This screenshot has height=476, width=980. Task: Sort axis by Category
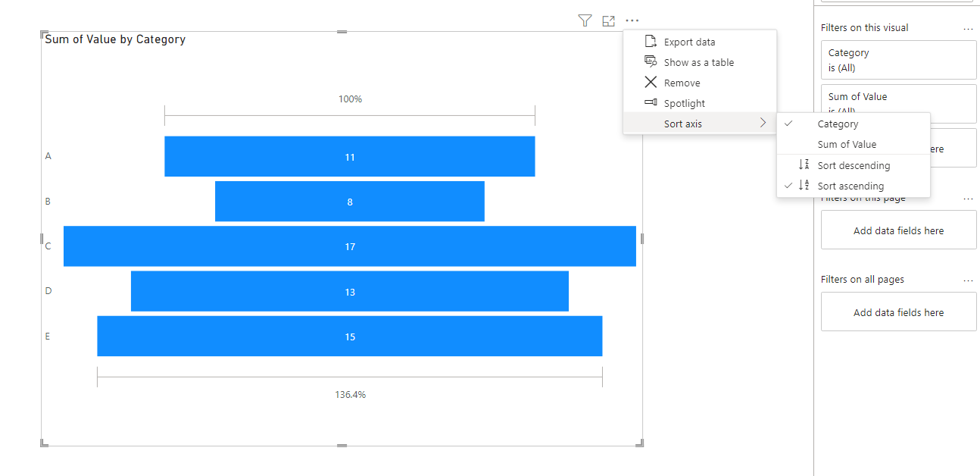(854, 124)
